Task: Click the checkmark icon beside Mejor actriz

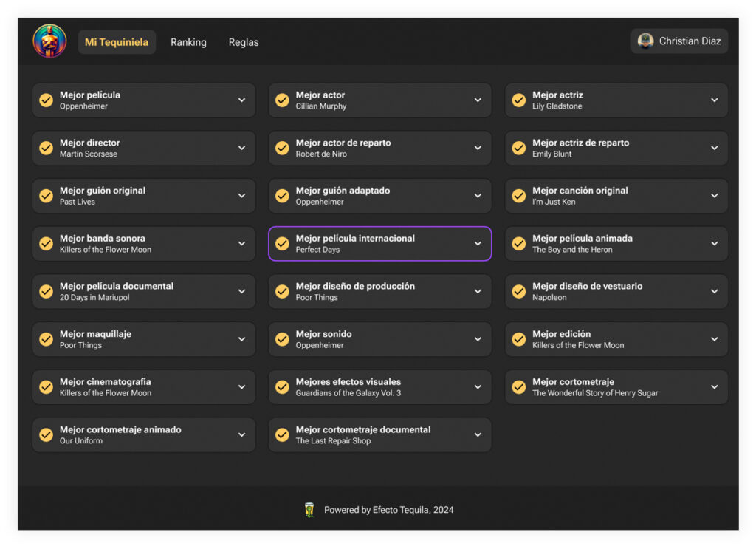Action: [519, 100]
